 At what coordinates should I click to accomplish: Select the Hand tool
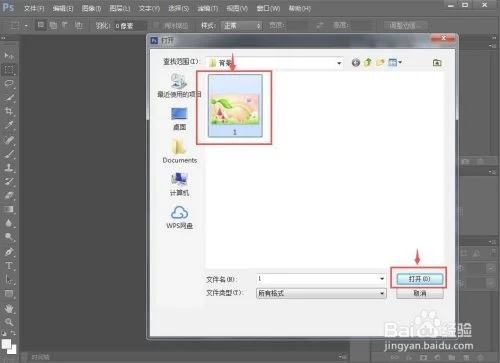tap(9, 308)
